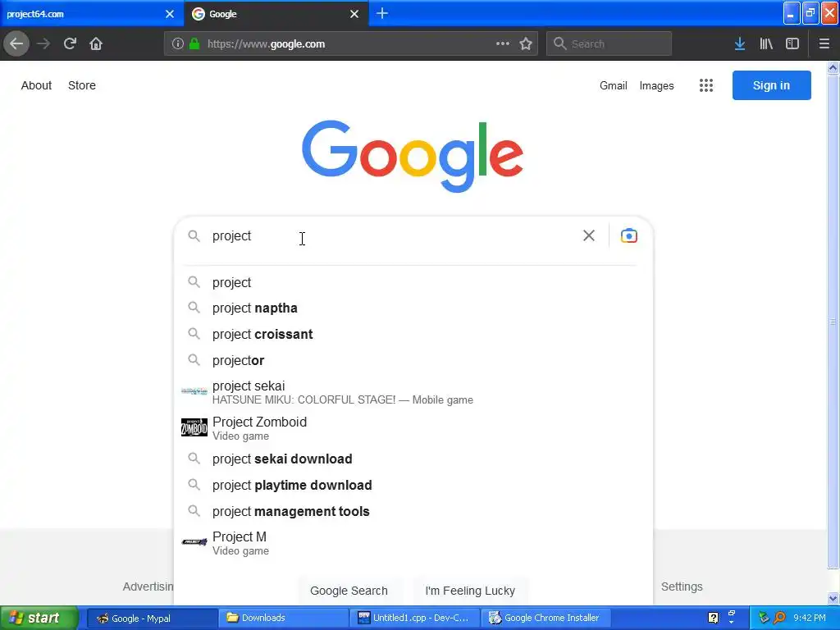Viewport: 840px width, 630px height.
Task: Click the scrollbar up arrow
Action: [833, 67]
